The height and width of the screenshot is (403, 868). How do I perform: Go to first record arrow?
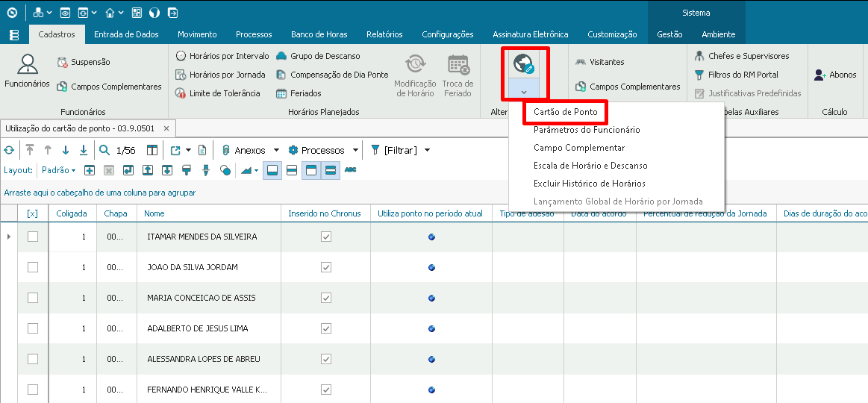(x=30, y=150)
